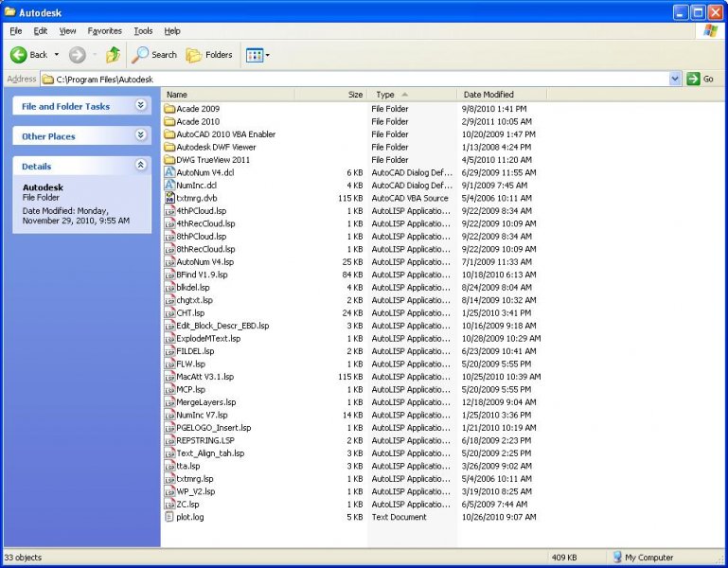The height and width of the screenshot is (568, 728).
Task: Open the View menu
Action: coord(67,31)
